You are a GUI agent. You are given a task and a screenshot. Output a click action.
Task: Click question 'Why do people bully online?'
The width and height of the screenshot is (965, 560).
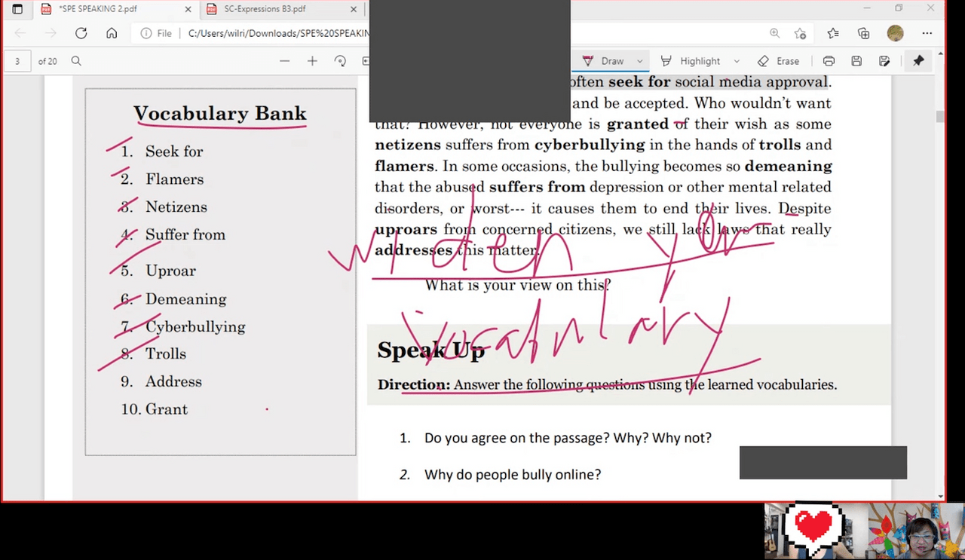tap(513, 475)
